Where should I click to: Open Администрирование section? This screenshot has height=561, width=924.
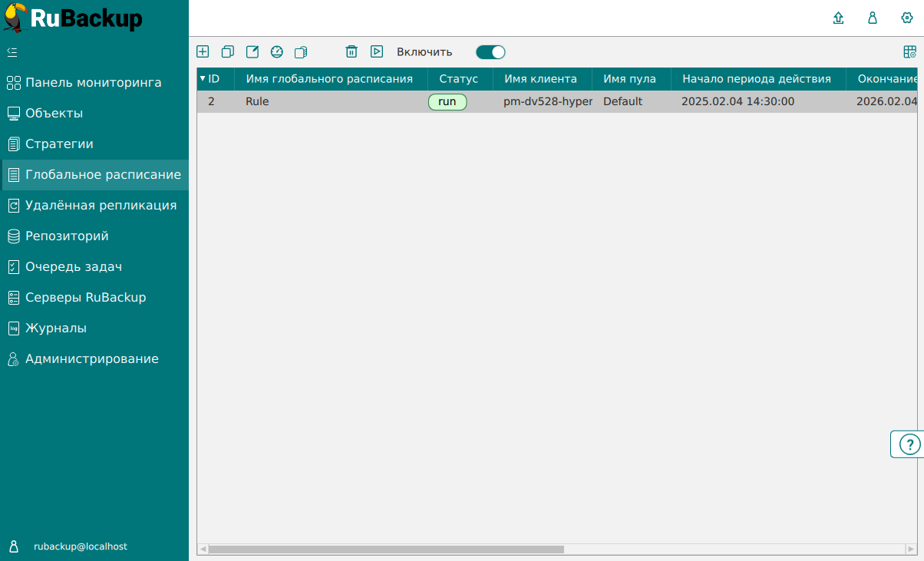94,358
